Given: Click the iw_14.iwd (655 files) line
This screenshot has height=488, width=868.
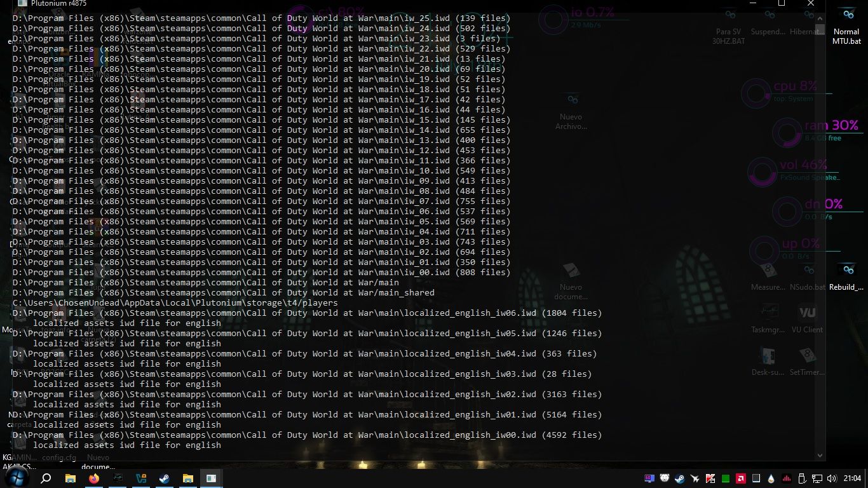Looking at the screenshot, I should coord(261,130).
